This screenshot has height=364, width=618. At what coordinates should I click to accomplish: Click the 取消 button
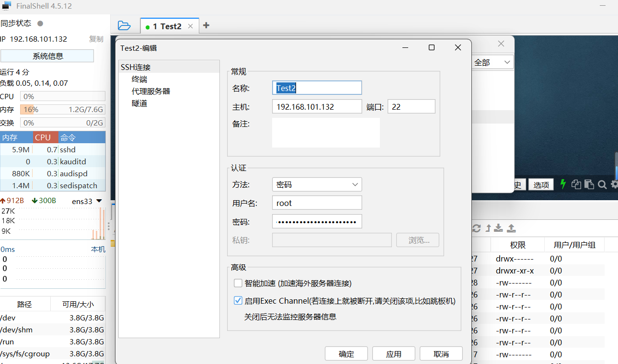(x=441, y=354)
